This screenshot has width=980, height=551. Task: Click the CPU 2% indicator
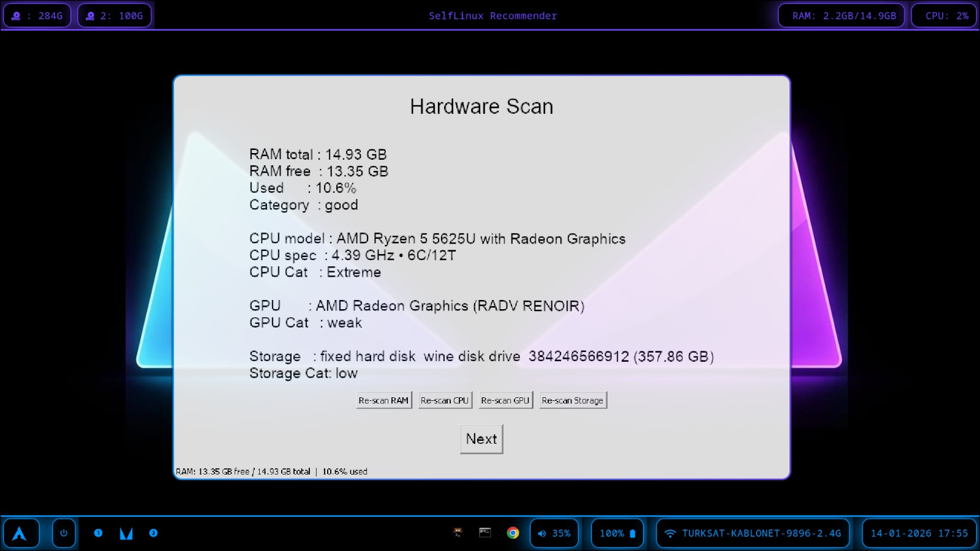(943, 15)
